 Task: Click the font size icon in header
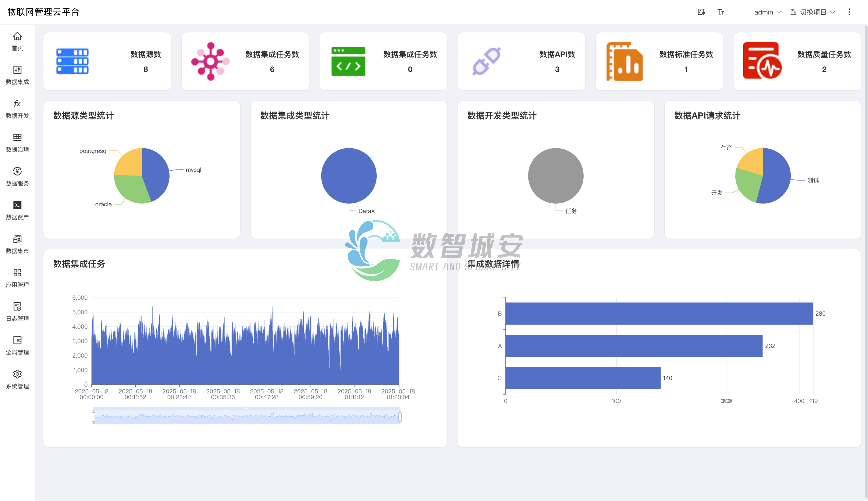pyautogui.click(x=721, y=12)
